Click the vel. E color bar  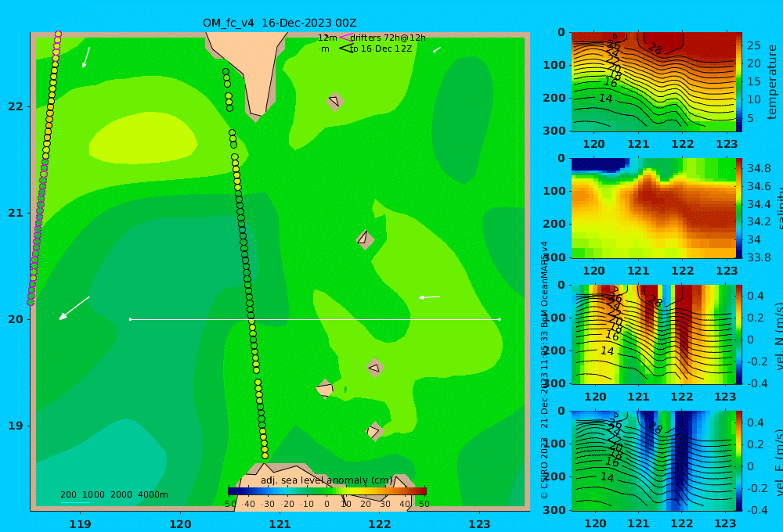point(739,461)
